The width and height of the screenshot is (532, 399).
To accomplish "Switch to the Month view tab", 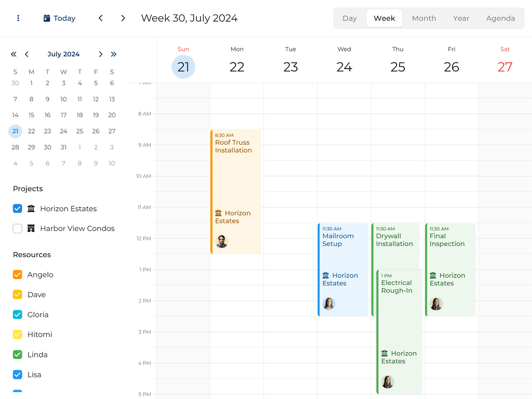I will pyautogui.click(x=423, y=18).
